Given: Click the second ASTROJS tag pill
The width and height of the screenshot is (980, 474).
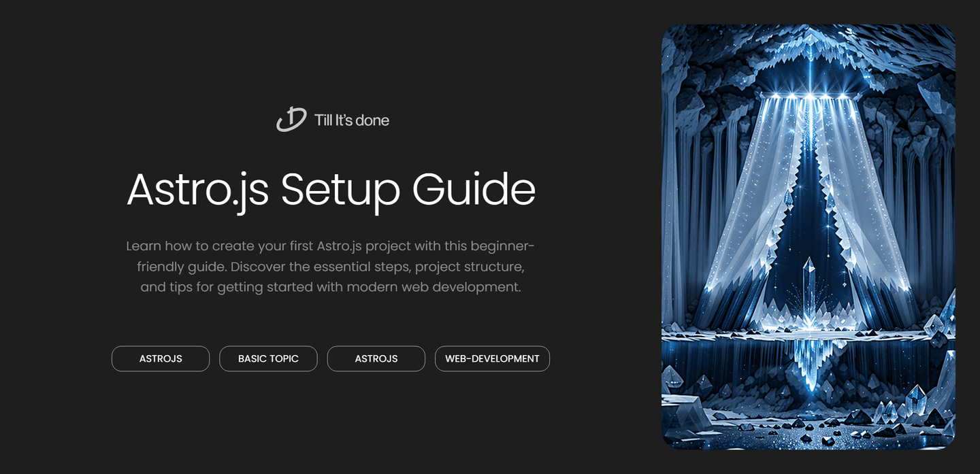Looking at the screenshot, I should 376,358.
